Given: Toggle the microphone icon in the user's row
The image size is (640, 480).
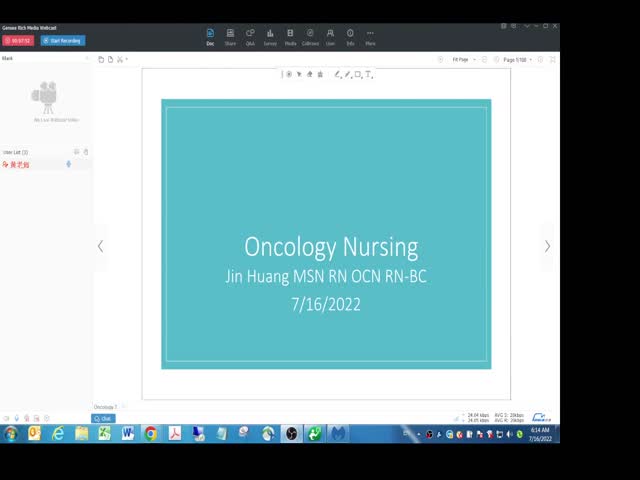Looking at the screenshot, I should point(69,164).
